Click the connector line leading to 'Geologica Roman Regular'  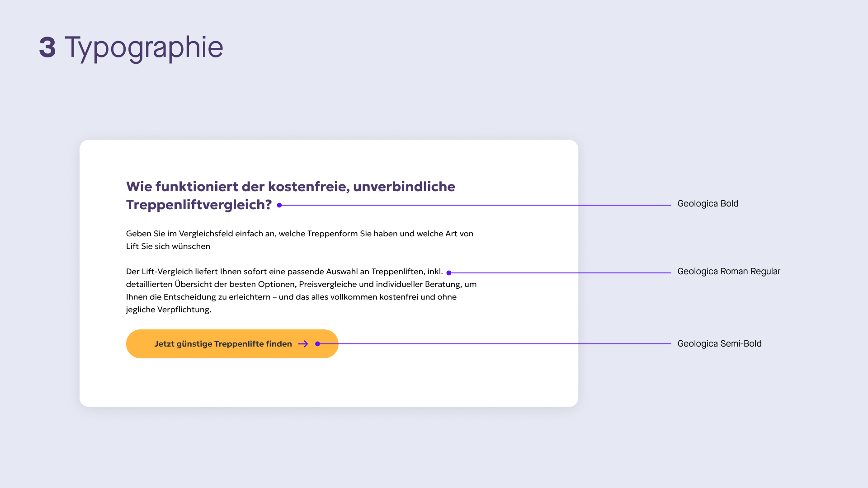(561, 273)
